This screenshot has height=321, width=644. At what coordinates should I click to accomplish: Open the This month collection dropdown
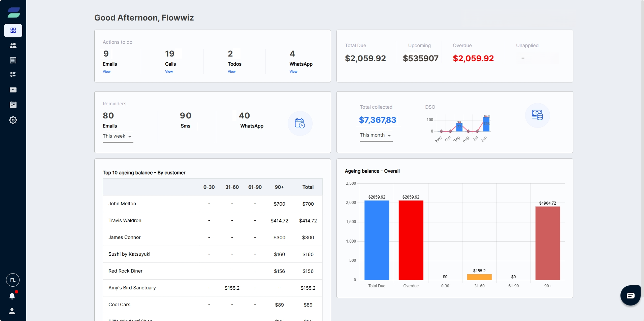(x=376, y=135)
